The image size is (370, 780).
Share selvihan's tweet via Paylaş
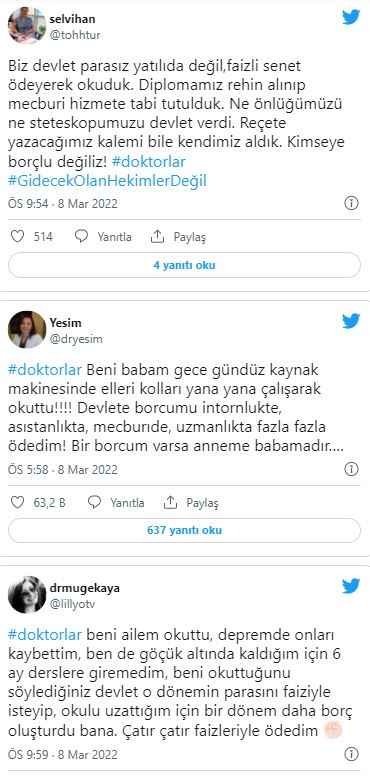point(178,237)
